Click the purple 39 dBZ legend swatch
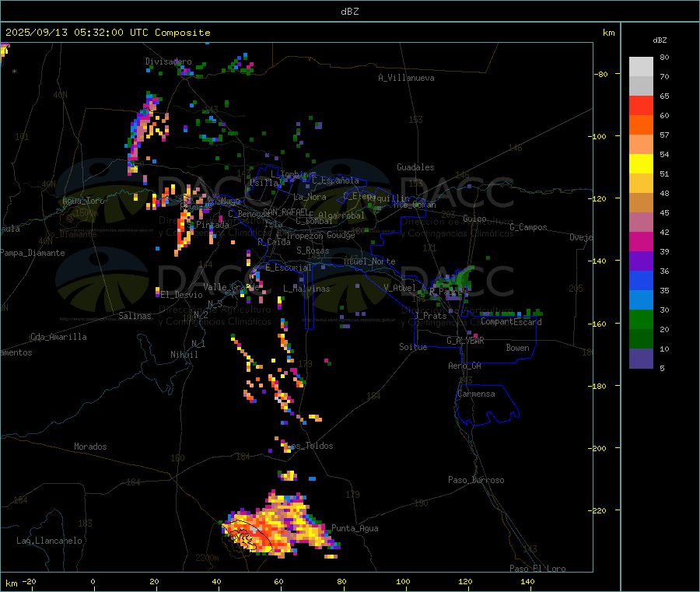Viewport: 700px width, 592px height. (x=641, y=261)
